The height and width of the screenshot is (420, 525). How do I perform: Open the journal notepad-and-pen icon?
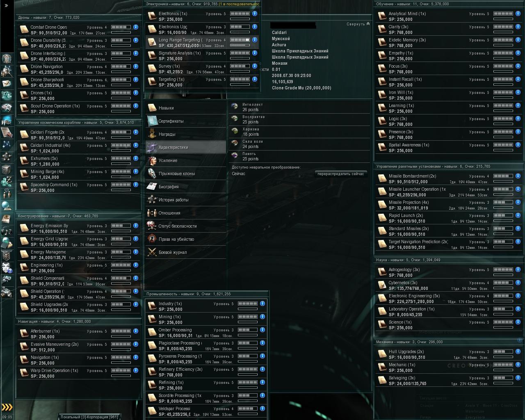[7, 132]
